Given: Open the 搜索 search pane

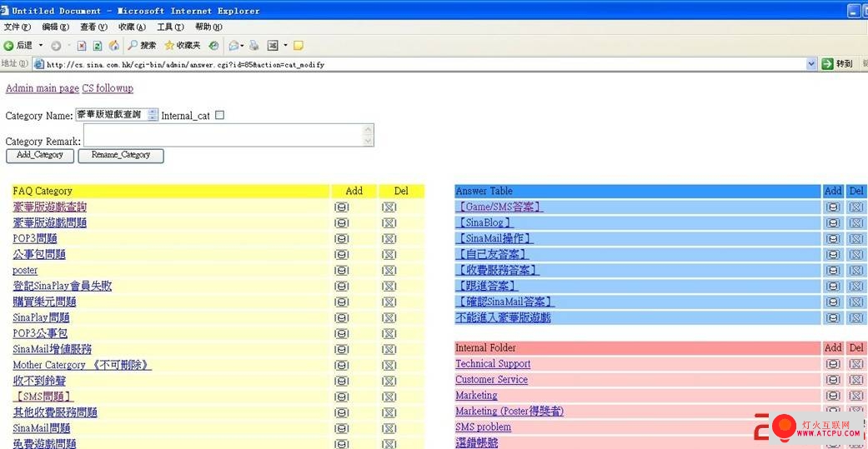Looking at the screenshot, I should point(142,45).
